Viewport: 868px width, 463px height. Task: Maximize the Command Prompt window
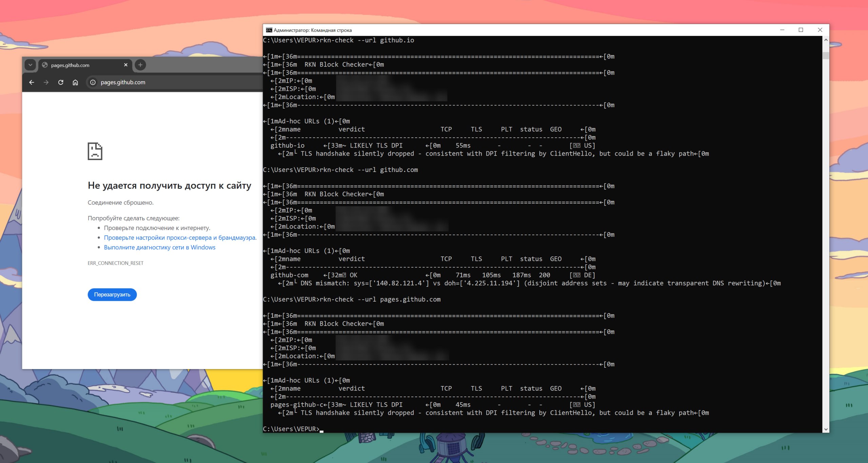click(x=801, y=30)
